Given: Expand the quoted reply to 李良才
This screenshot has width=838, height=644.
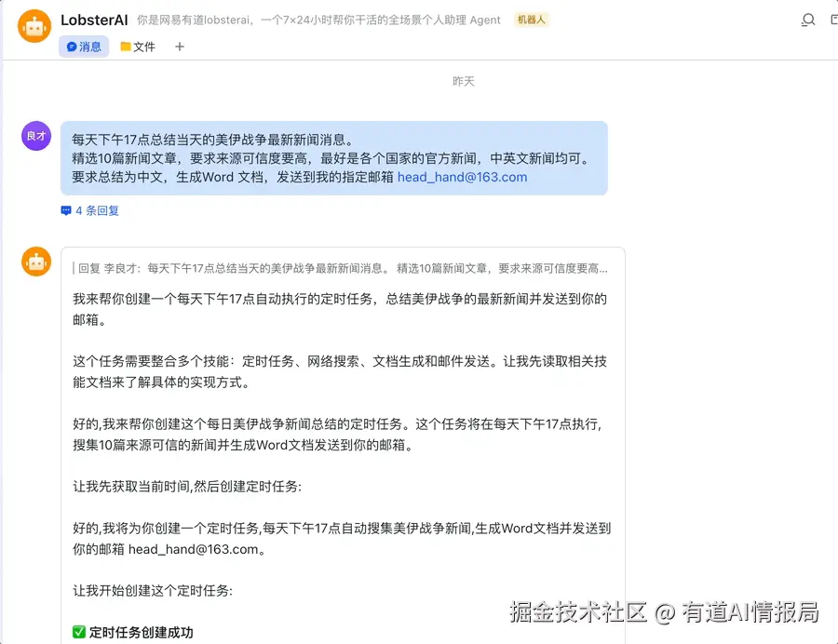Looking at the screenshot, I should point(345,268).
